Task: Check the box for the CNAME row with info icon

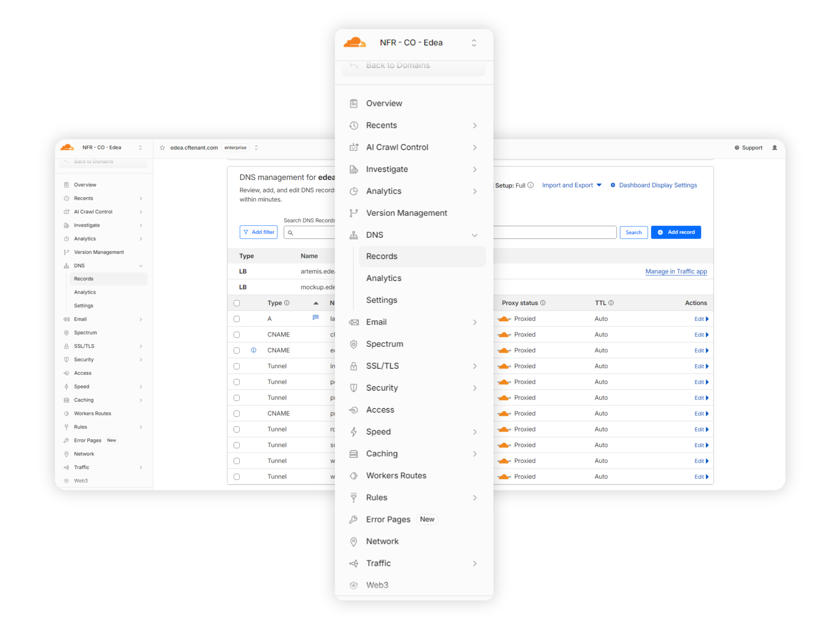Action: pos(237,351)
